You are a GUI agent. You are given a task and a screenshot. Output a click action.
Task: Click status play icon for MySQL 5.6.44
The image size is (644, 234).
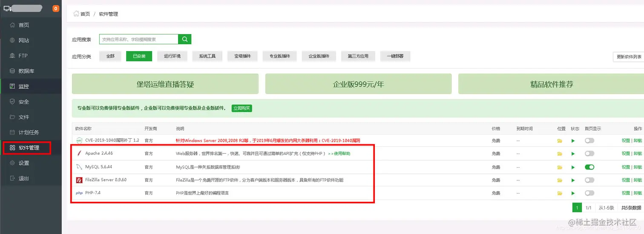point(573,167)
